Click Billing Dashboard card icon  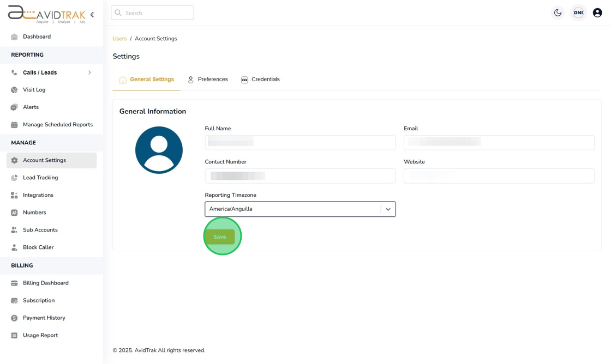click(14, 283)
